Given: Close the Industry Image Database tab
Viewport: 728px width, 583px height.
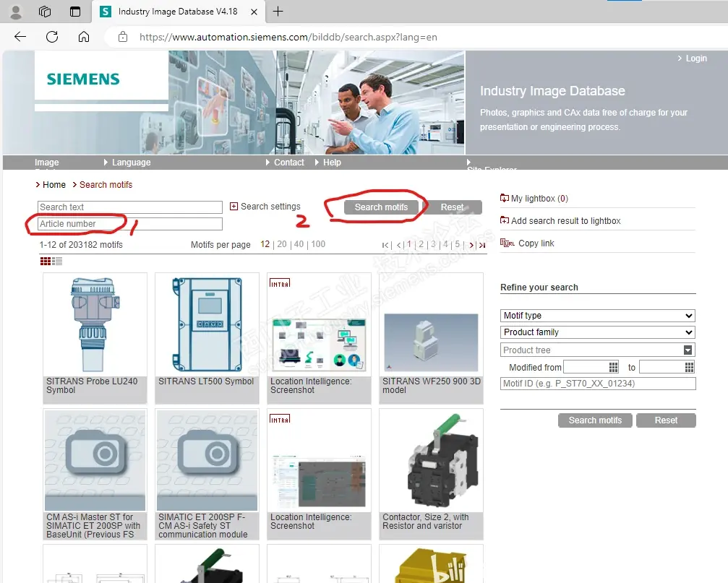Looking at the screenshot, I should point(254,12).
